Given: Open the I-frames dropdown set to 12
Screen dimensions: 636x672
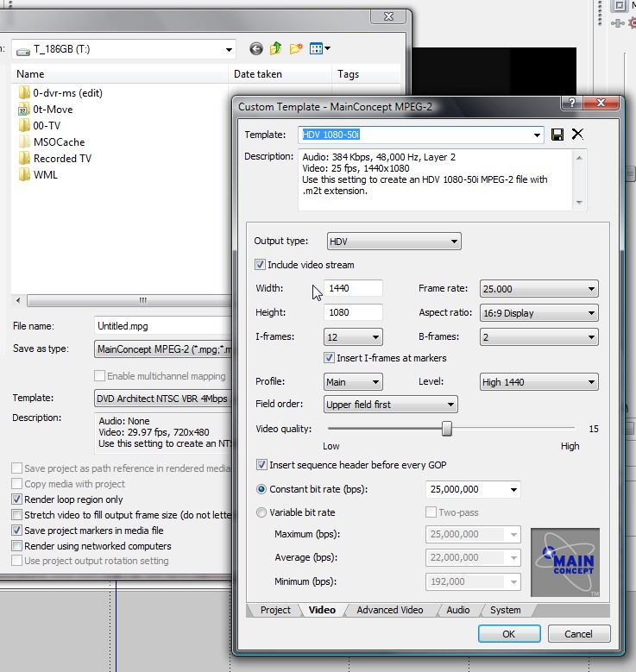Looking at the screenshot, I should (x=353, y=336).
